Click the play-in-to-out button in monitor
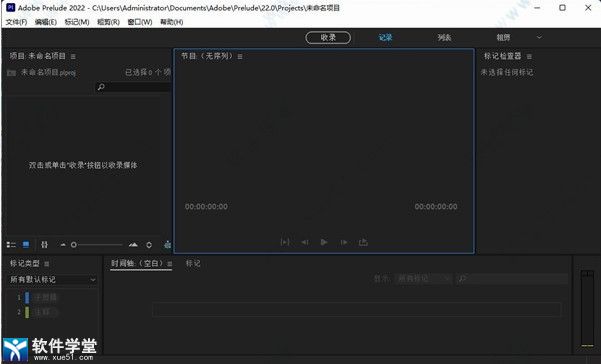The width and height of the screenshot is (601, 364). pos(285,242)
